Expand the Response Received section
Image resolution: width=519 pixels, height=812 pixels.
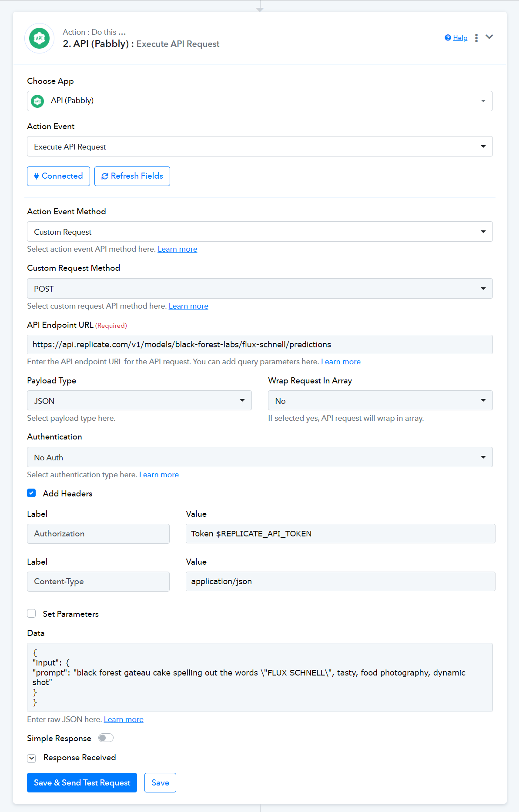[31, 758]
